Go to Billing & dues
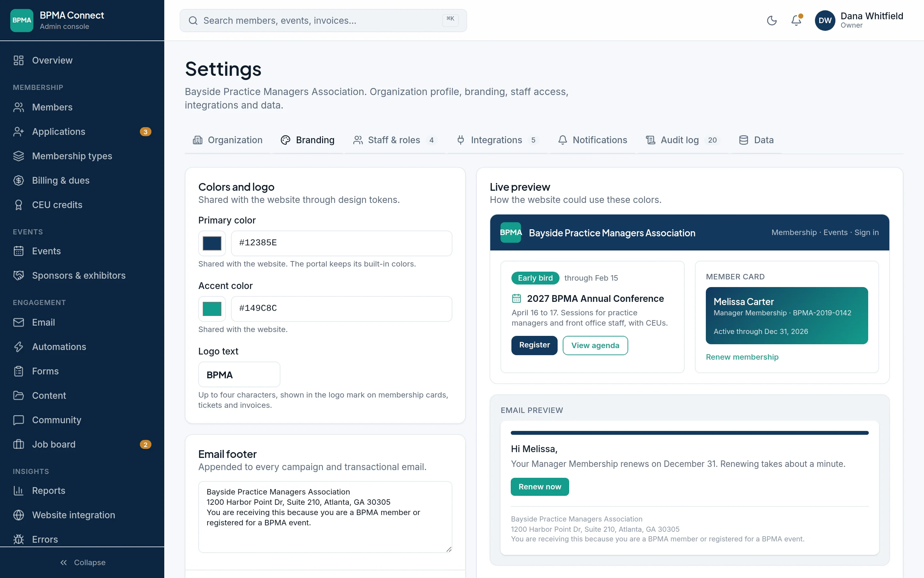 82,180
